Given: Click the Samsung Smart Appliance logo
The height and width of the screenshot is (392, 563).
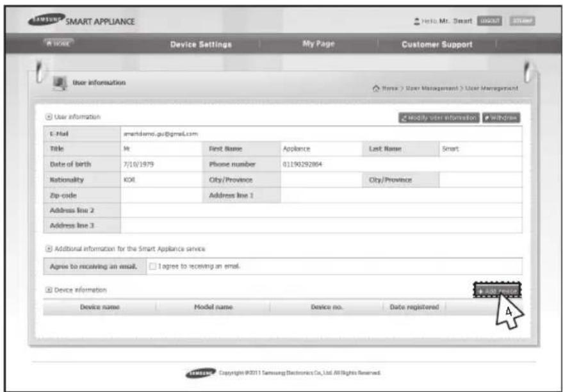Looking at the screenshot, I should click(81, 20).
